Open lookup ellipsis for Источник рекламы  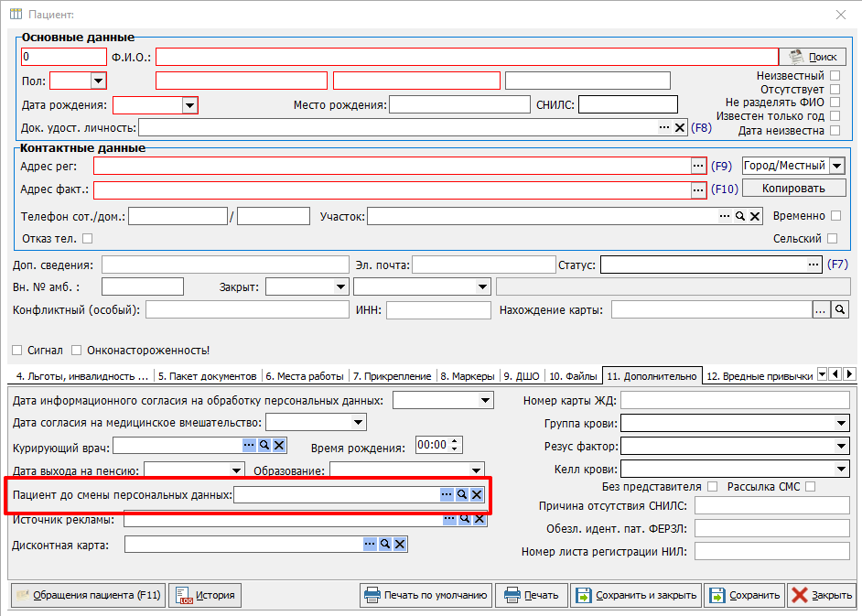(x=449, y=519)
